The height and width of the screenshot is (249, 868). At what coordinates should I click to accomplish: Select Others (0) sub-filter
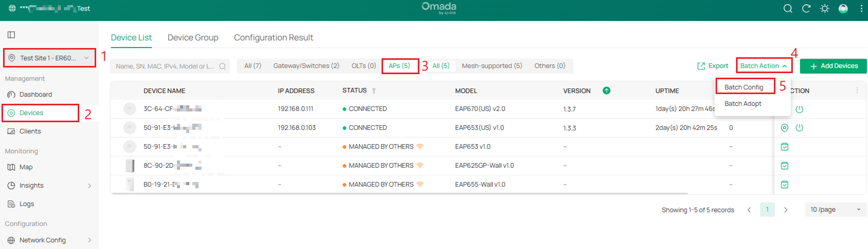tap(549, 66)
